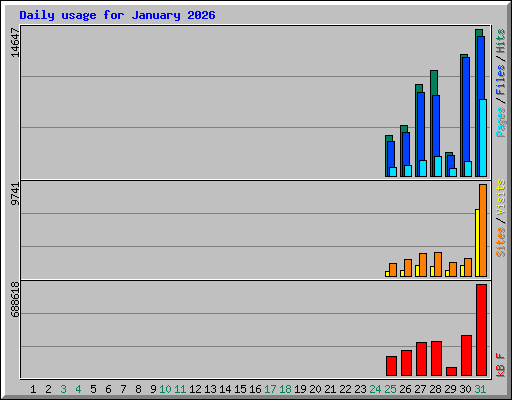The image size is (512, 400).
Task: Select day label "16" on the axis
Action: 255,389
